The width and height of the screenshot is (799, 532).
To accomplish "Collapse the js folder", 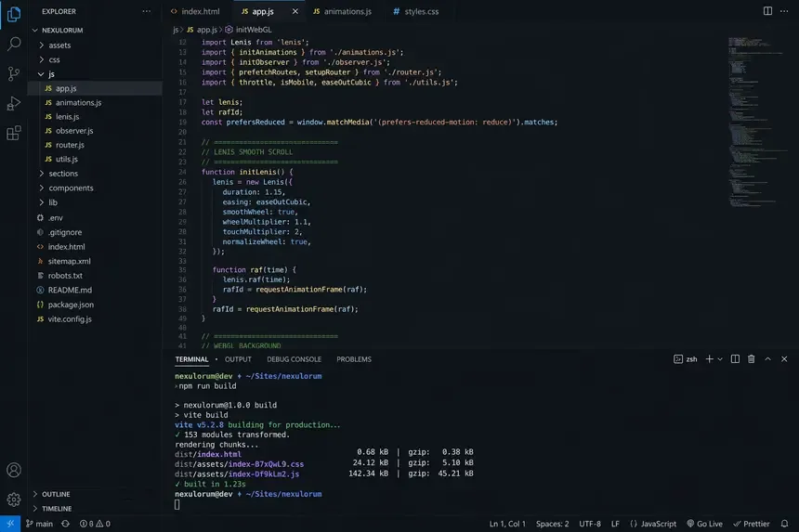I will [x=96, y=74].
